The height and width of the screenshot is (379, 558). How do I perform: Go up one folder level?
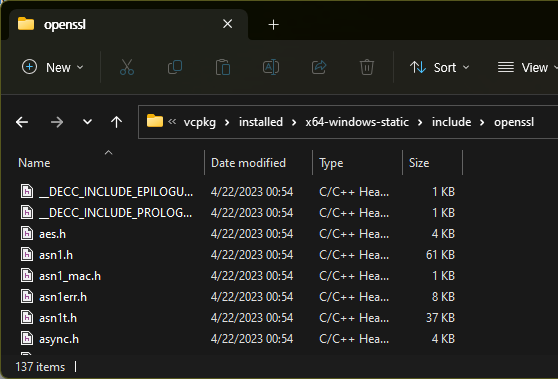tap(116, 122)
